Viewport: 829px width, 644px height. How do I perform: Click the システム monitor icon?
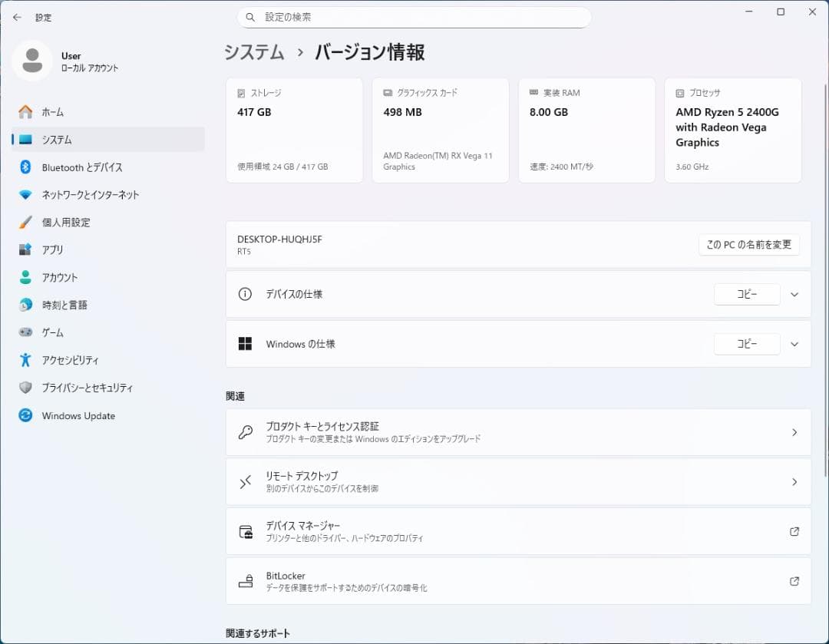pos(25,140)
